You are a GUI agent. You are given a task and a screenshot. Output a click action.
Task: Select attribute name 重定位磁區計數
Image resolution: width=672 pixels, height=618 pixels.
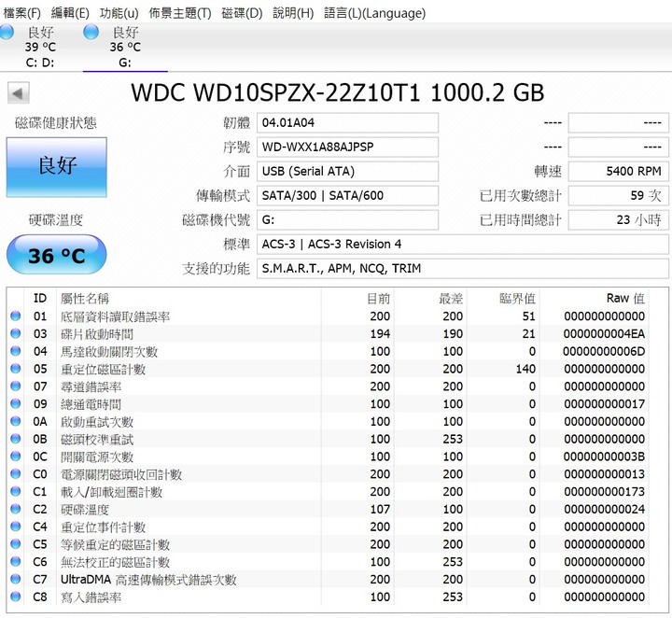[103, 369]
